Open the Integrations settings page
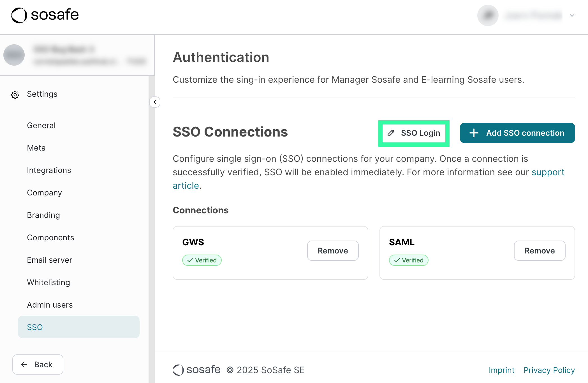This screenshot has height=383, width=588. tap(49, 170)
